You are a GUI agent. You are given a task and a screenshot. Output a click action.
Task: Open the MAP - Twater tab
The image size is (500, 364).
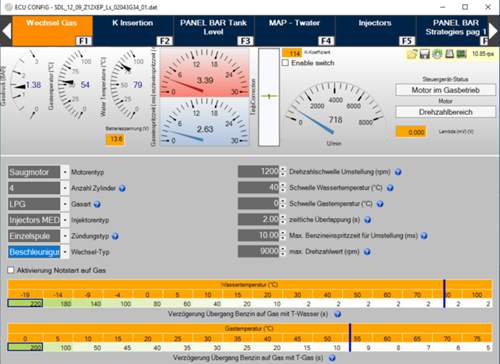(294, 31)
